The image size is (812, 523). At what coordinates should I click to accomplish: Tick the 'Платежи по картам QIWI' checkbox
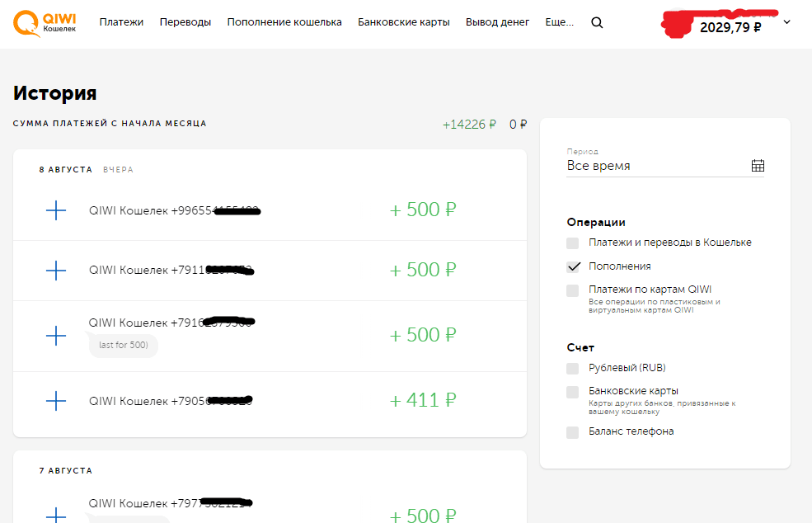[x=573, y=290]
